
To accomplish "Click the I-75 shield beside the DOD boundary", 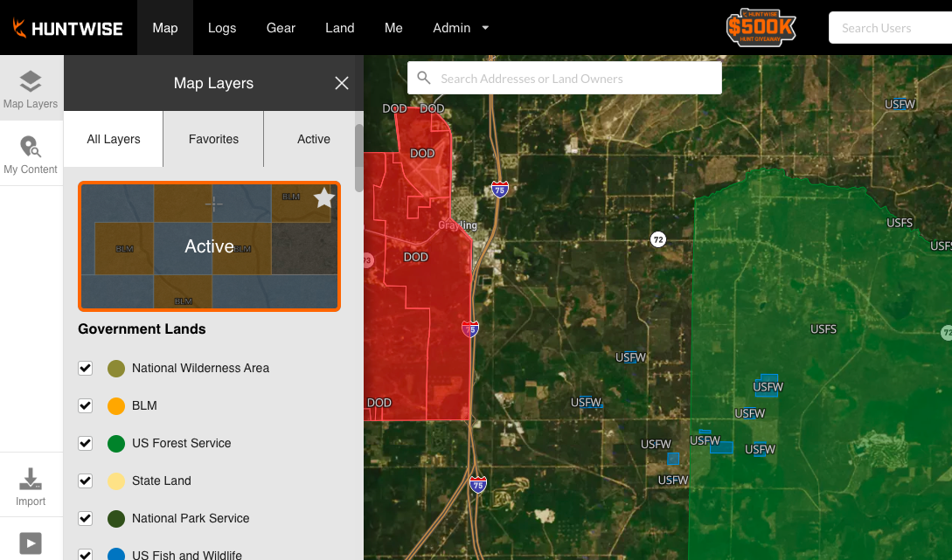I will pos(470,328).
